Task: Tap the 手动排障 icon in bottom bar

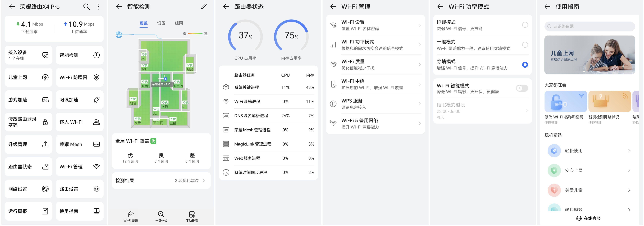Action: click(x=192, y=216)
